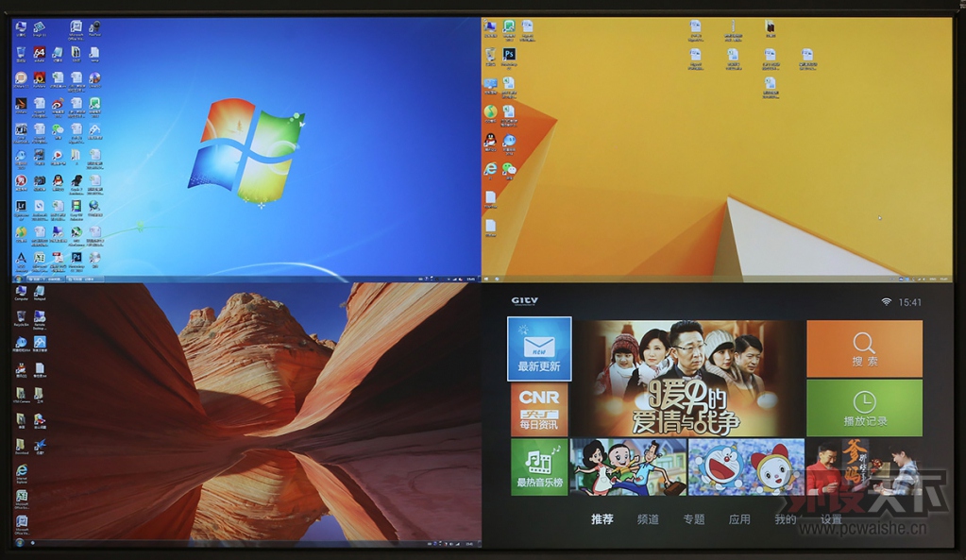This screenshot has width=966, height=560.
Task: Open the 最新更新 tile on GITV
Action: click(x=539, y=348)
